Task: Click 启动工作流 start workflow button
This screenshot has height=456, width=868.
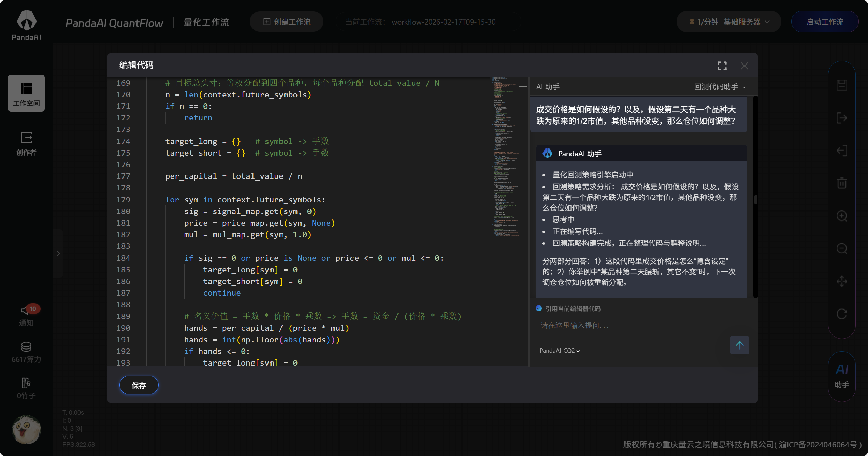Action: (x=825, y=22)
